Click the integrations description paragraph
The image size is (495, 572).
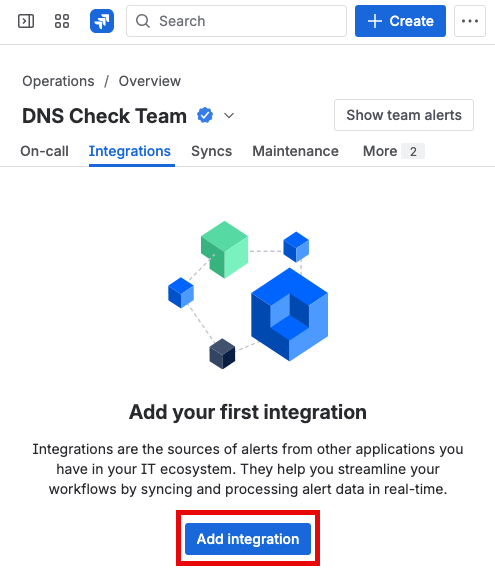pyautogui.click(x=248, y=469)
